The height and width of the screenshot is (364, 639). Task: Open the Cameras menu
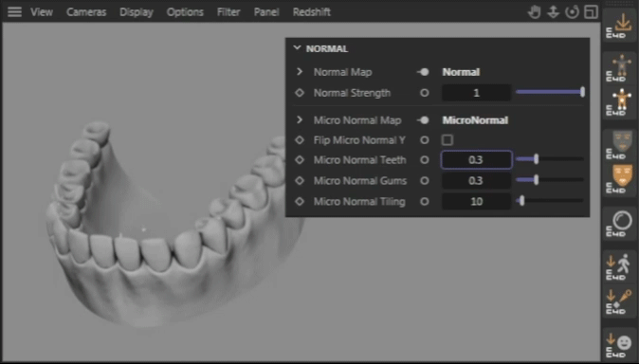[x=86, y=12]
